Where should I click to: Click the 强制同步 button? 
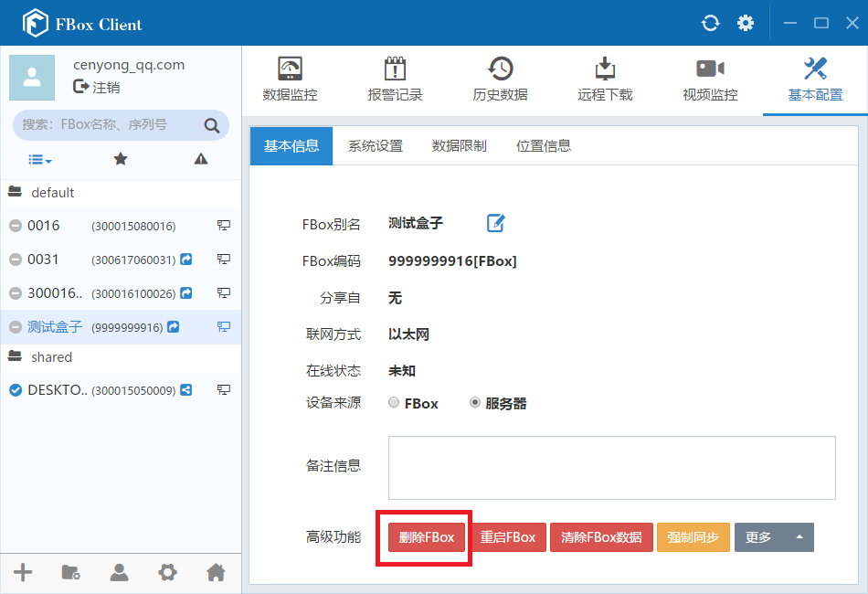click(693, 537)
